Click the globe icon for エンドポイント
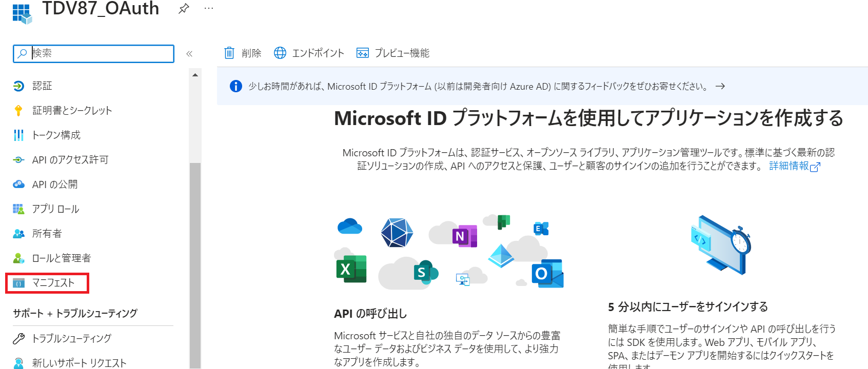868x369 pixels. (280, 53)
